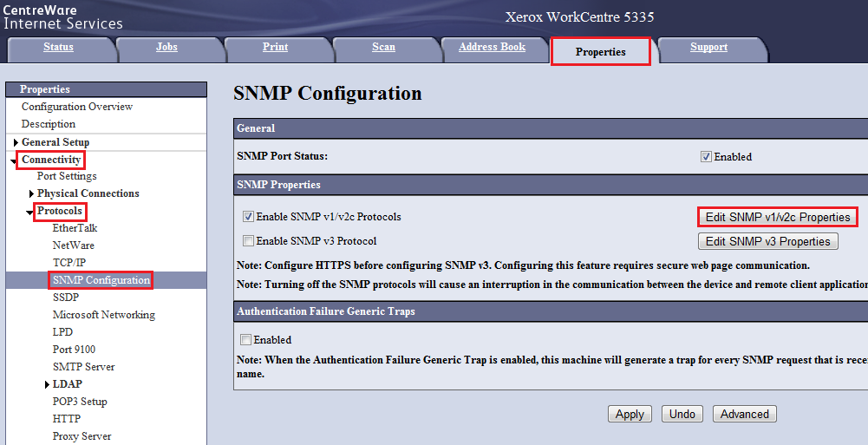
Task: Go to the Address Book tab
Action: pos(492,48)
